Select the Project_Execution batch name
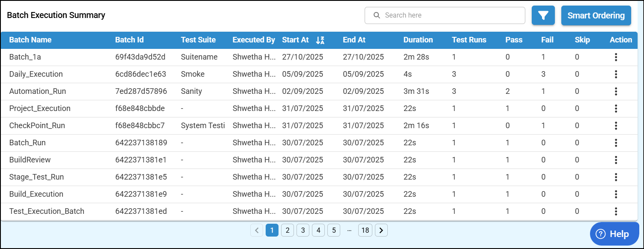Viewport: 644px width, 249px height. coord(40,108)
